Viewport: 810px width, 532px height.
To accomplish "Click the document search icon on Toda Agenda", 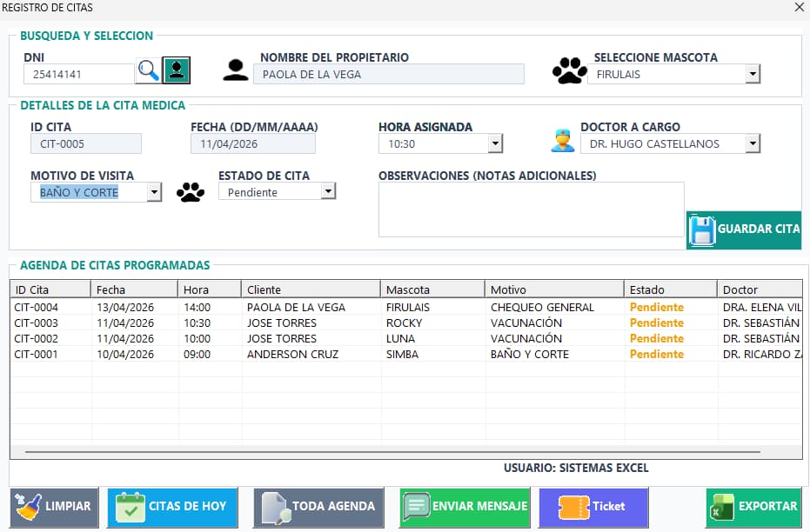I will (x=277, y=509).
